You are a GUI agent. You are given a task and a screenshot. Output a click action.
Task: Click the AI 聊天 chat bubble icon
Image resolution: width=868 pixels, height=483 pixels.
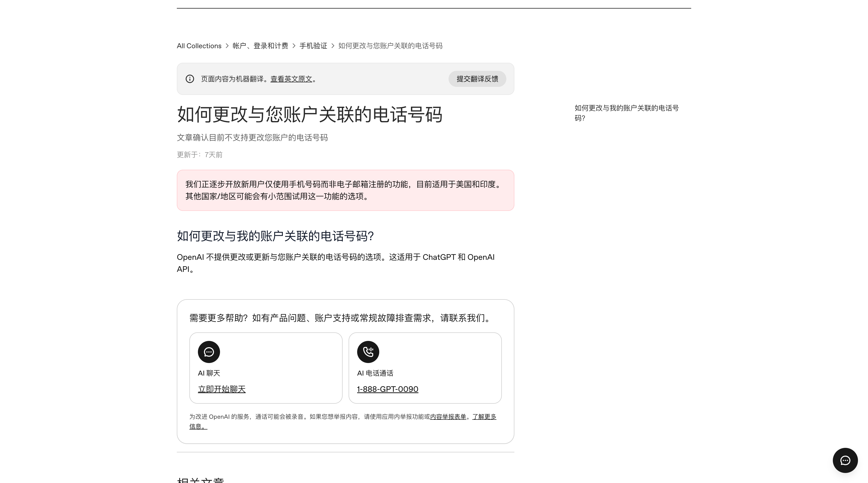click(209, 352)
